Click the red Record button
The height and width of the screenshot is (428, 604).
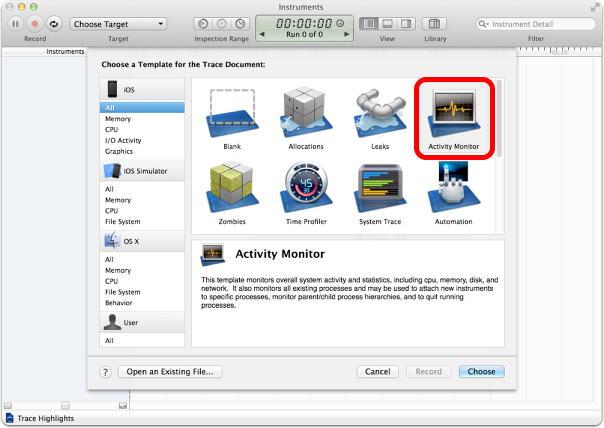[34, 23]
